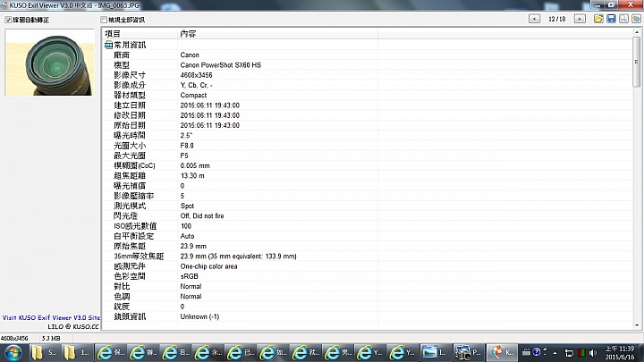This screenshot has width=644, height=362.
Task: Open the Windows Start menu
Action: [x=13, y=352]
